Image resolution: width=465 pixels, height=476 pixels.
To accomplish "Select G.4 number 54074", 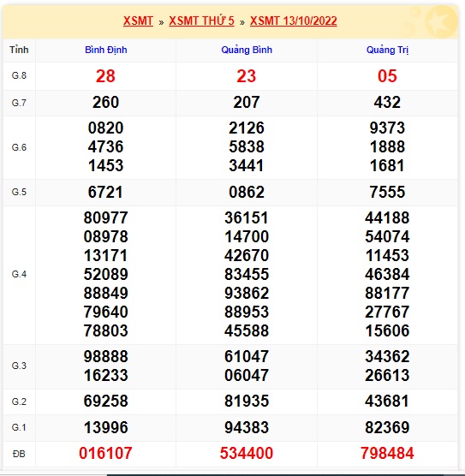I will tap(387, 237).
